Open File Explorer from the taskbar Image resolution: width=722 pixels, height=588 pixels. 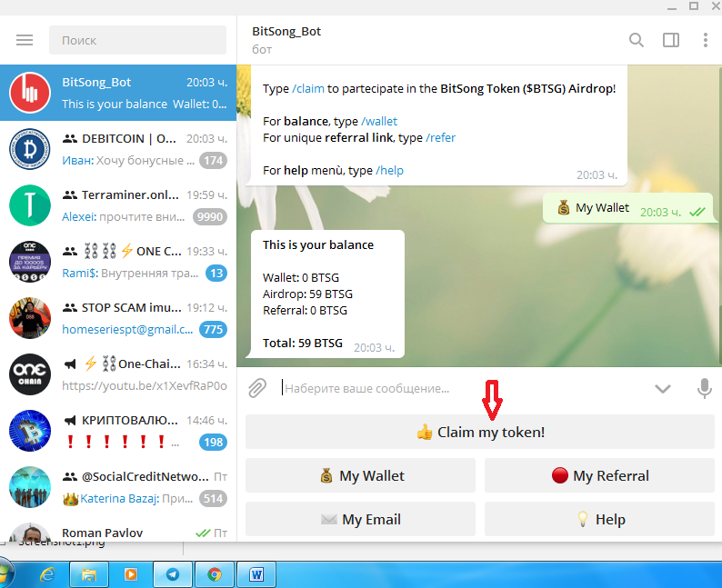tap(89, 574)
